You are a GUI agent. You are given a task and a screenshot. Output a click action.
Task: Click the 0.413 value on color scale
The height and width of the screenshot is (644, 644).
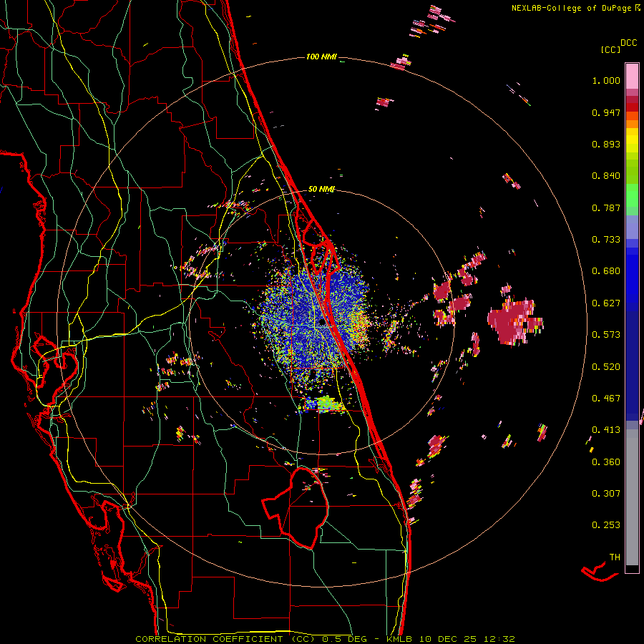606,430
